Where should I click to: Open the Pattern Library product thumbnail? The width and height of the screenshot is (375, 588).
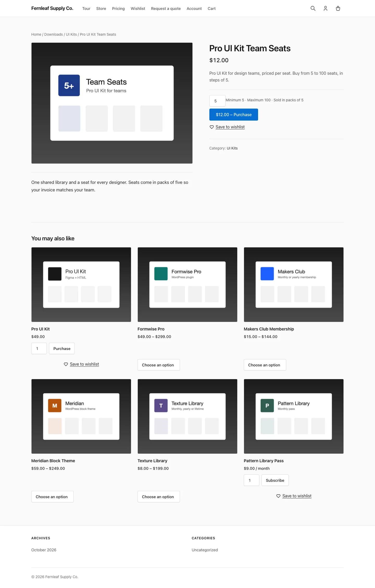[294, 416]
